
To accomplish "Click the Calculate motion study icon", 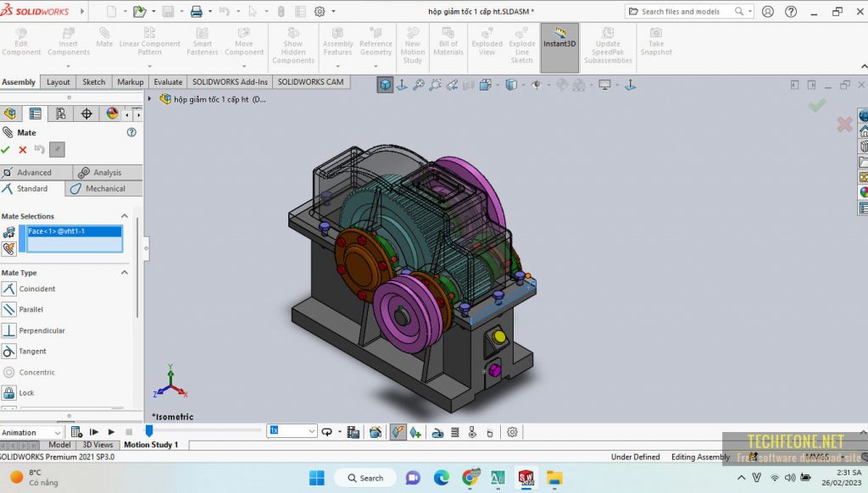I will [76, 432].
